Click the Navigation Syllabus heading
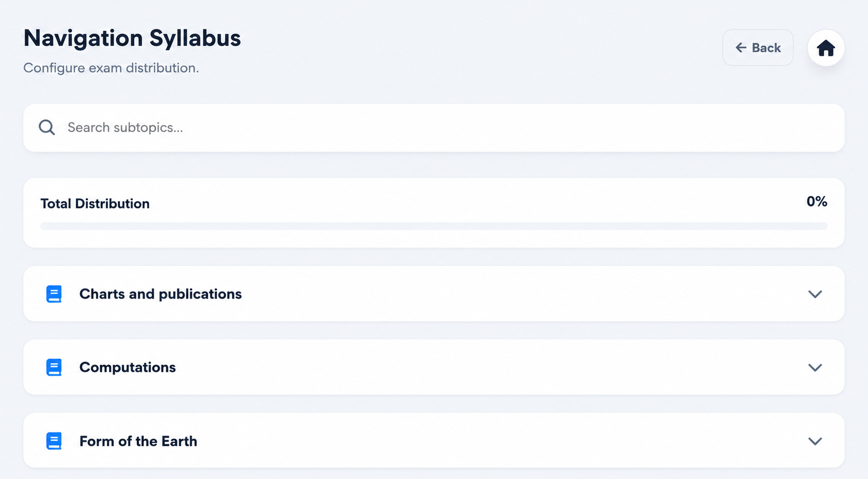The width and height of the screenshot is (868, 479). click(132, 39)
